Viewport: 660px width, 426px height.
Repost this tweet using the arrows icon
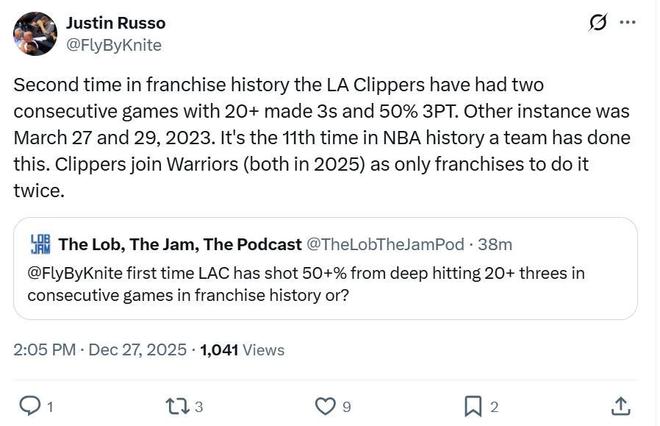pos(176,405)
